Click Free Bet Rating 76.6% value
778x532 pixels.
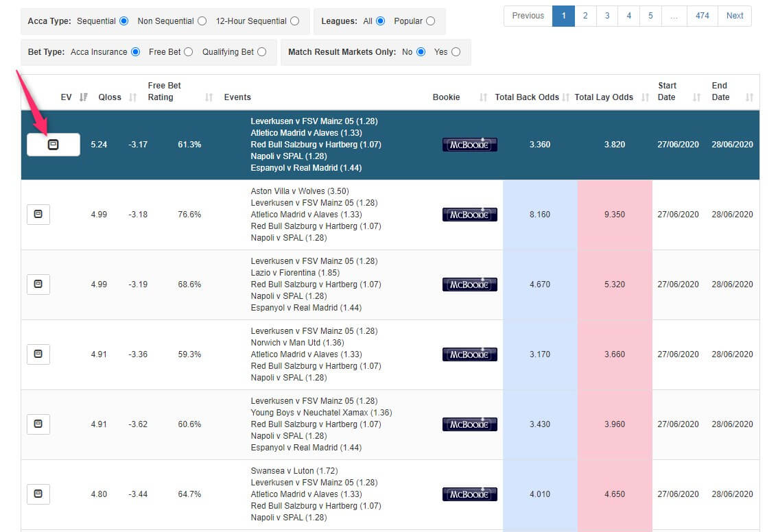click(189, 215)
